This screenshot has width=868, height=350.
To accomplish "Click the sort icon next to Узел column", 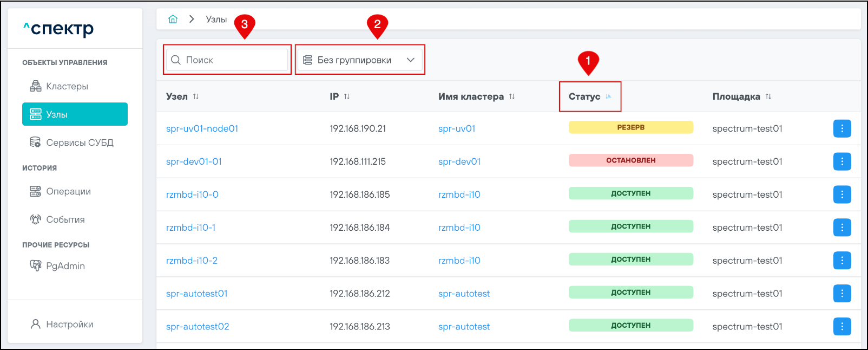I will pos(196,96).
